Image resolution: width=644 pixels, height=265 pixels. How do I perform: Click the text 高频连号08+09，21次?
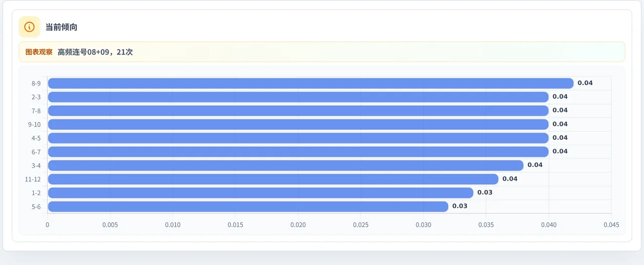click(x=95, y=52)
